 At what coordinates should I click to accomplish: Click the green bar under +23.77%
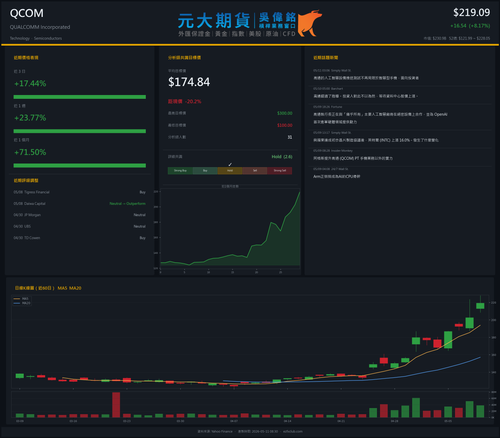click(80, 131)
